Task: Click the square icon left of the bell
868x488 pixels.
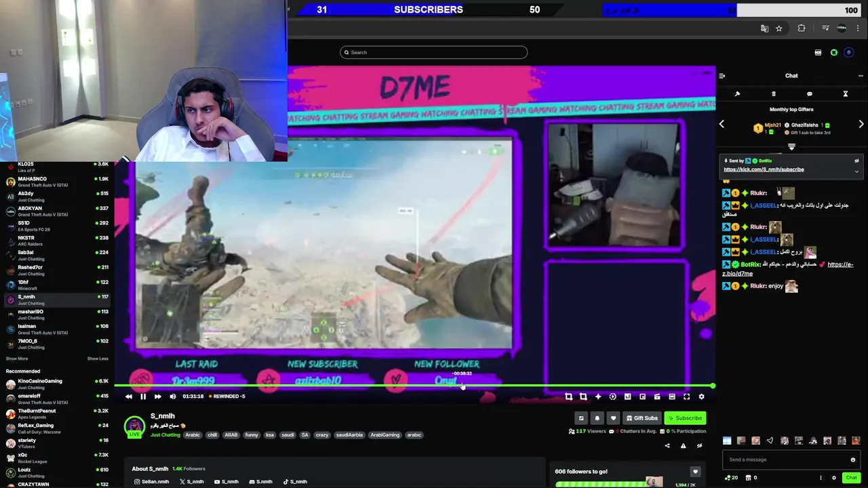Action: pyautogui.click(x=581, y=418)
